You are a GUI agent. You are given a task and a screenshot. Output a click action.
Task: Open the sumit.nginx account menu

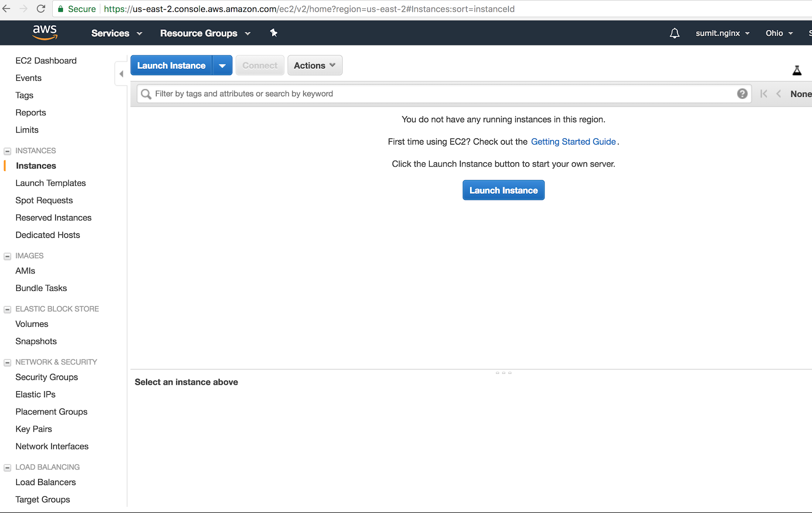(723, 33)
